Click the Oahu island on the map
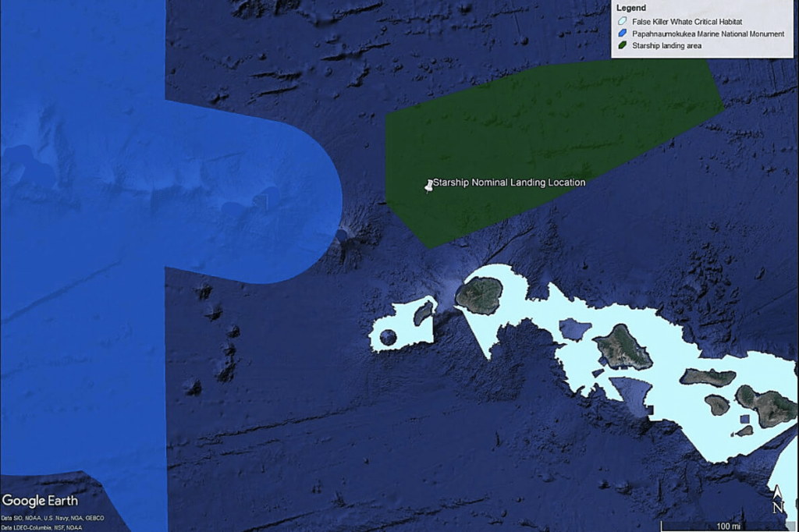 click(x=622, y=346)
